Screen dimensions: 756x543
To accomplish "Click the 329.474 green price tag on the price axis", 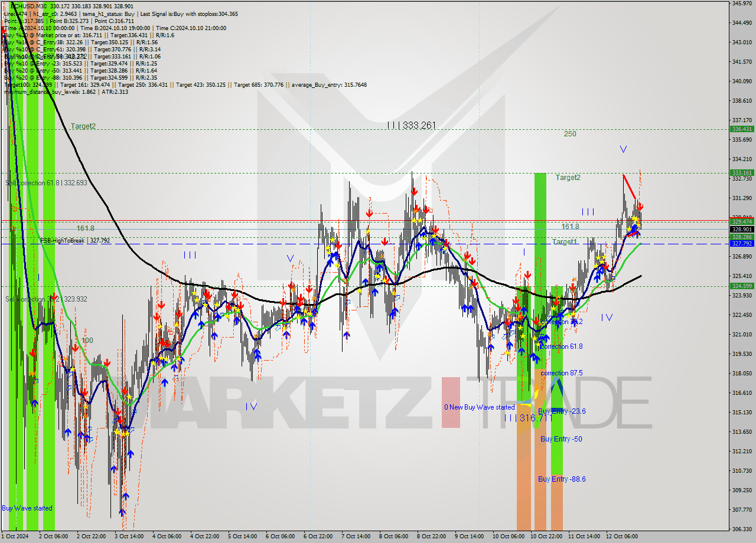I will coord(742,222).
